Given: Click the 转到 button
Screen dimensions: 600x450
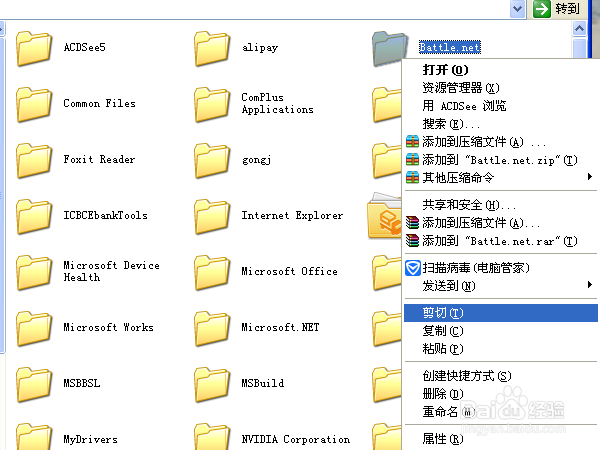Looking at the screenshot, I should pyautogui.click(x=558, y=8).
